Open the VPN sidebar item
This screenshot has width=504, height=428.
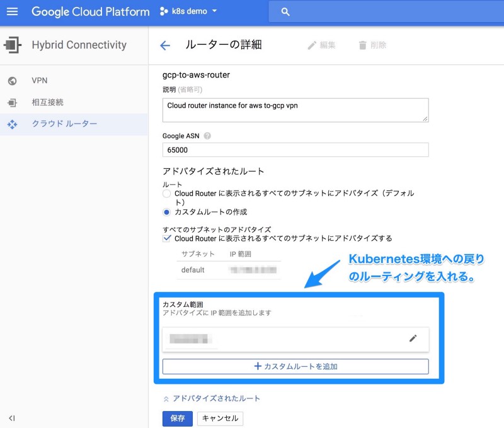pyautogui.click(x=74, y=81)
